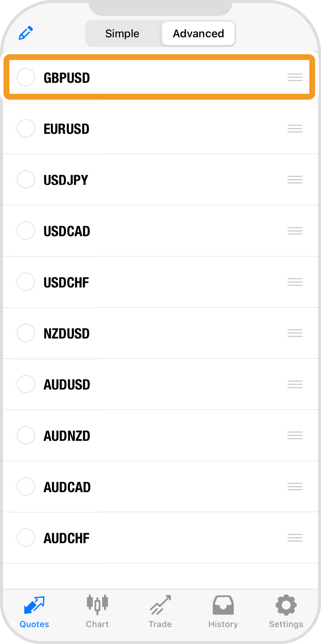Viewport: 321px width, 644px height.
Task: Open the Settings gear icon
Action: click(x=286, y=605)
